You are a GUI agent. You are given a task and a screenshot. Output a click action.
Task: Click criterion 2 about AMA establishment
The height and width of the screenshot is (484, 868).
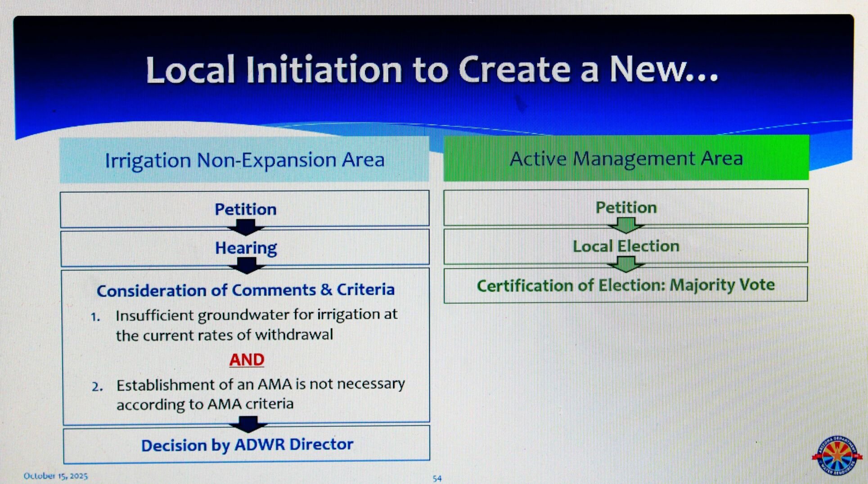point(260,394)
